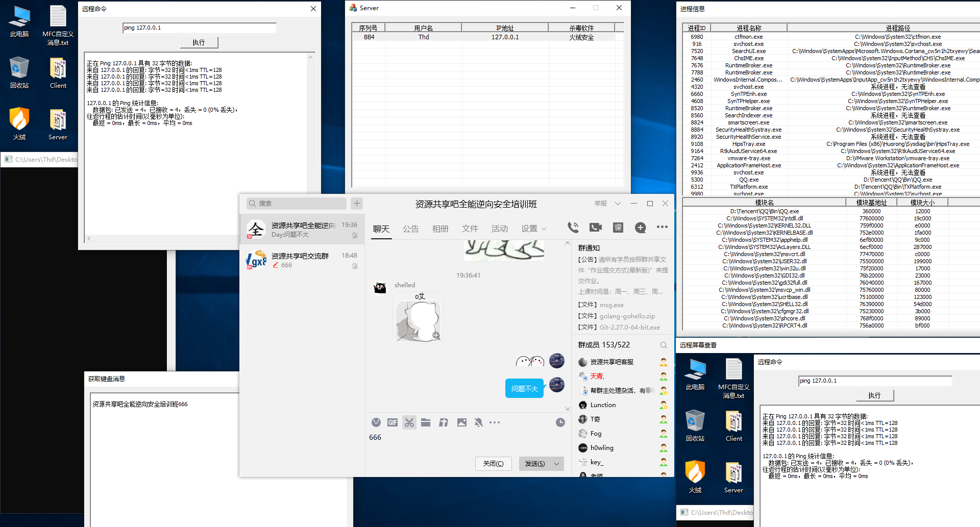Click the 发送(S) send button
The image size is (980, 527).
[535, 464]
